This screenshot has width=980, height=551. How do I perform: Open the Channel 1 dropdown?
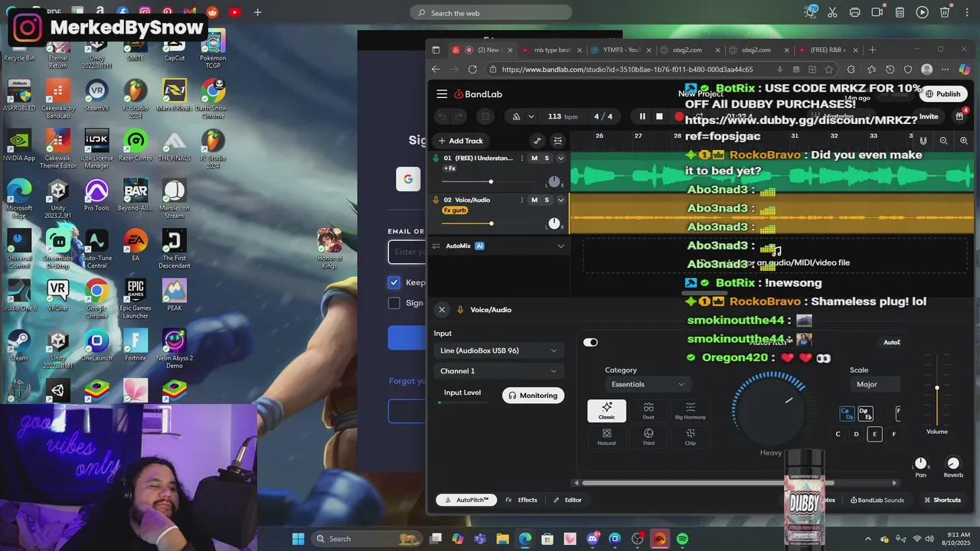tap(498, 371)
